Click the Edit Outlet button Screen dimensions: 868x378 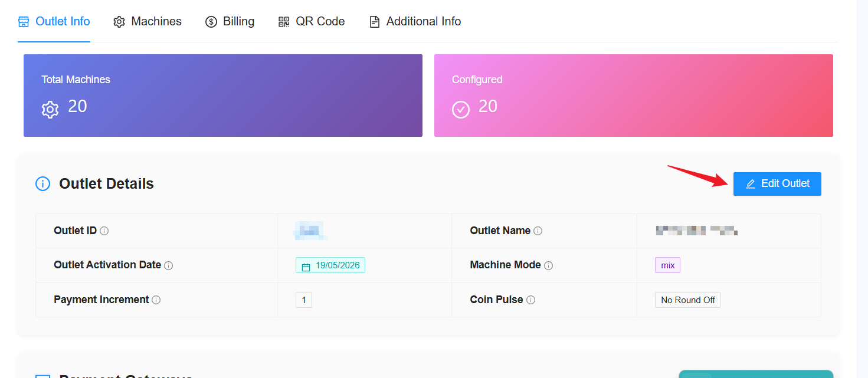click(x=777, y=184)
